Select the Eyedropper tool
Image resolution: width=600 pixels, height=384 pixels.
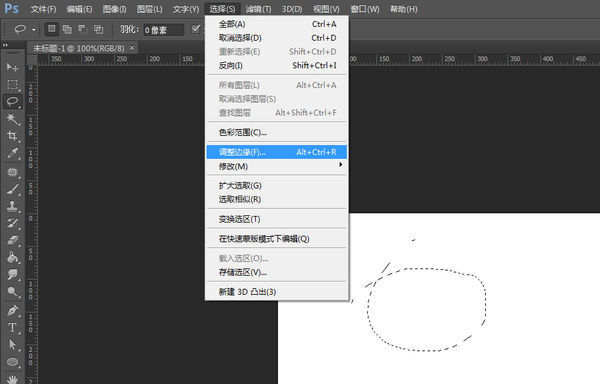(x=12, y=153)
